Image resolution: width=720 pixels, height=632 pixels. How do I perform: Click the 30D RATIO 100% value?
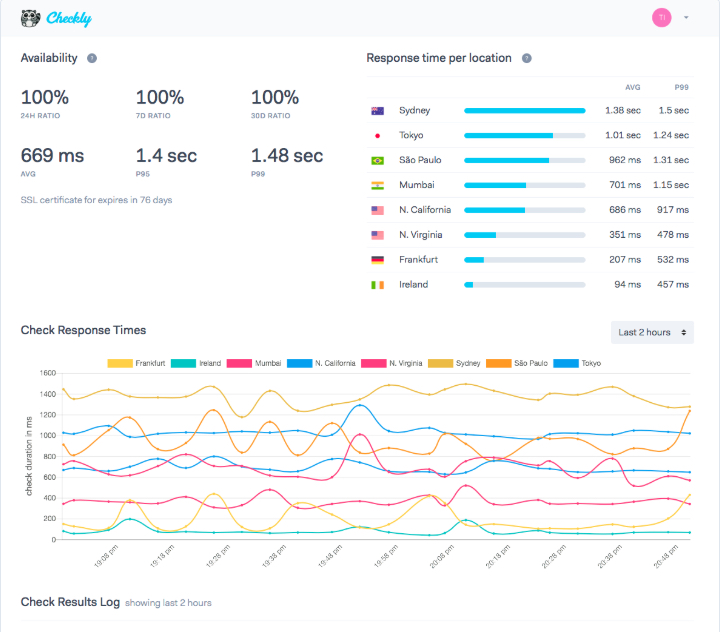[x=275, y=97]
